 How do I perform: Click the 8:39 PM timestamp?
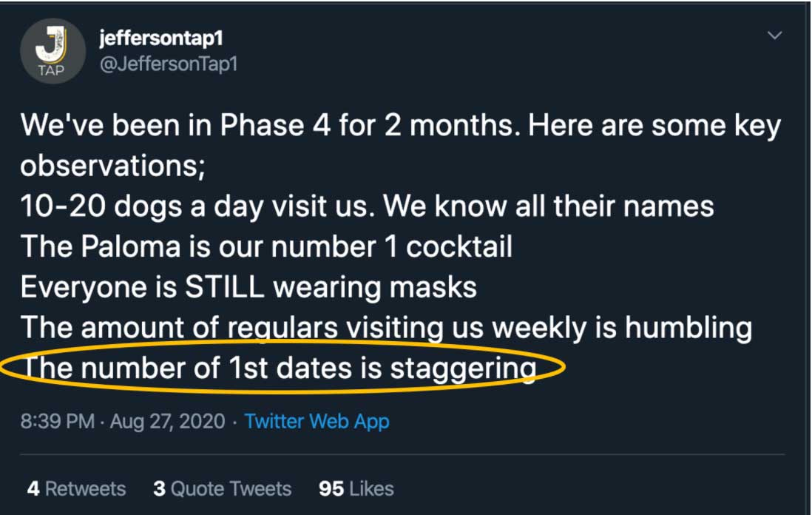pyautogui.click(x=58, y=422)
